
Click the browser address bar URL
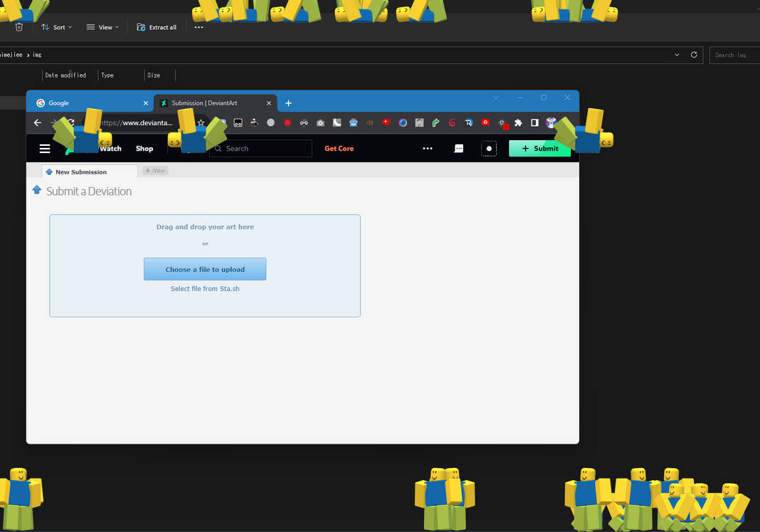pyautogui.click(x=136, y=122)
